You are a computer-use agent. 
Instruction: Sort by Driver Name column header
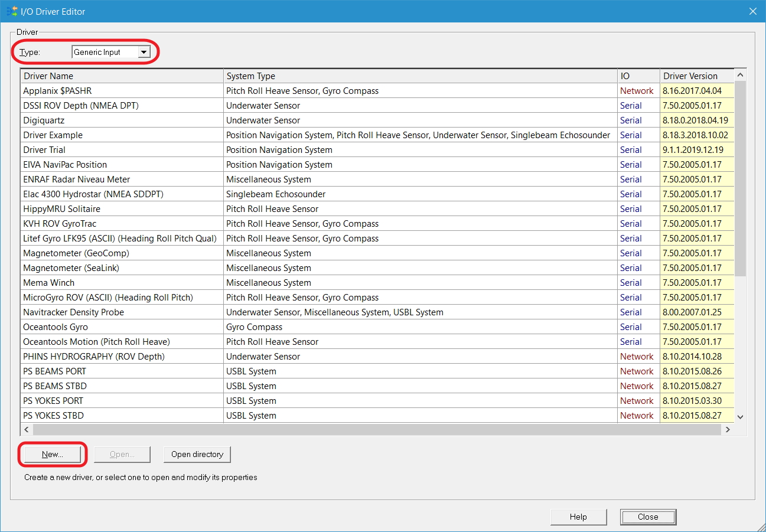tap(122, 76)
